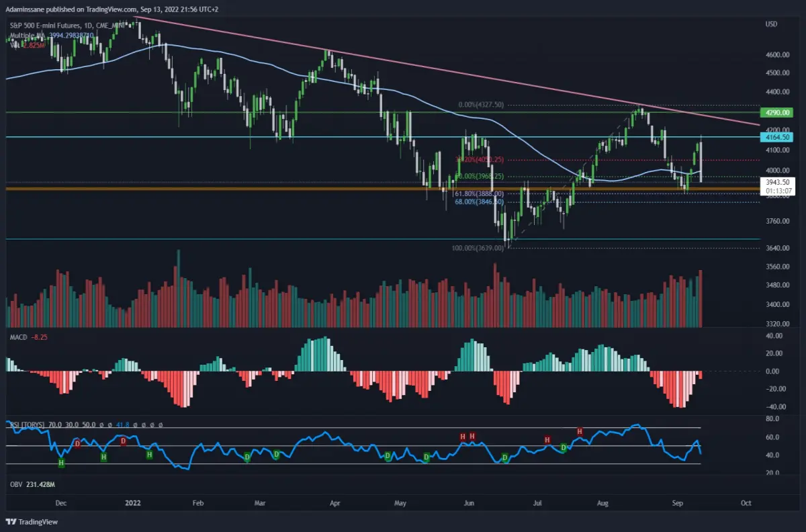Click the 61.80%(3888.00) Fibonacci level label
Image resolution: width=806 pixels, height=532 pixels.
[479, 193]
